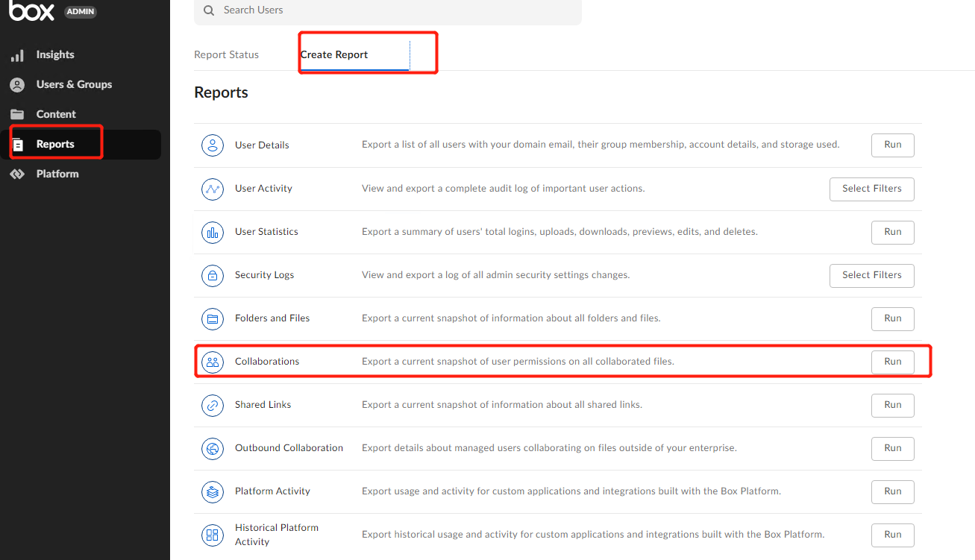Select Filters for User Activity
The height and width of the screenshot is (560, 975).
(872, 189)
